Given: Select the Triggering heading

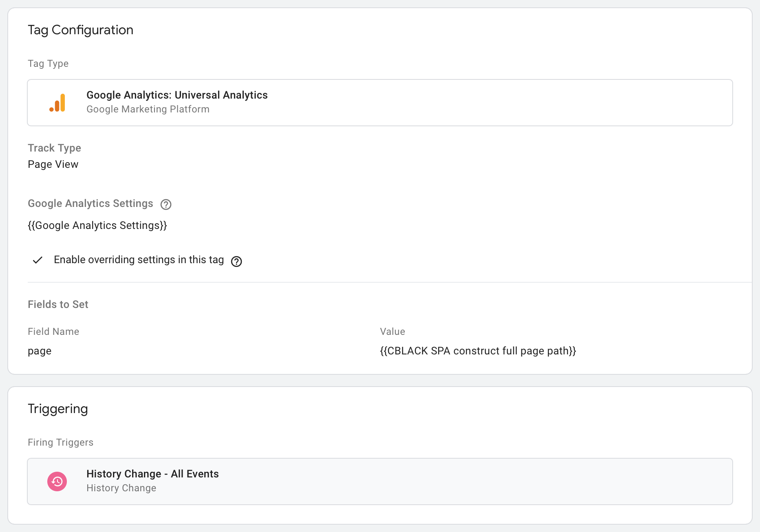Looking at the screenshot, I should tap(58, 409).
